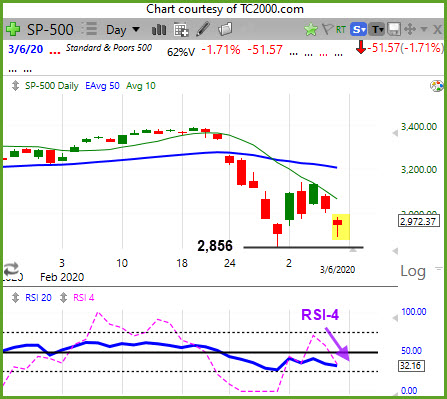The width and height of the screenshot is (447, 399).
Task: Click the RSI 20 indicator label
Action: click(x=38, y=298)
